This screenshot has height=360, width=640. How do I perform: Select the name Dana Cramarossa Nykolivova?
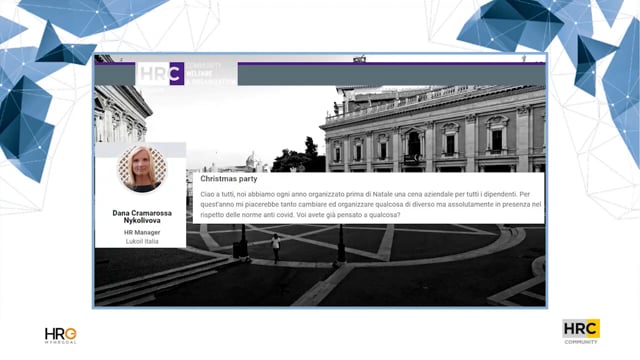142,217
